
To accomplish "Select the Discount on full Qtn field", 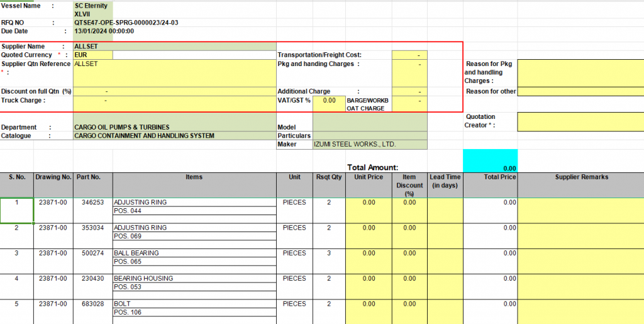I will pos(174,92).
